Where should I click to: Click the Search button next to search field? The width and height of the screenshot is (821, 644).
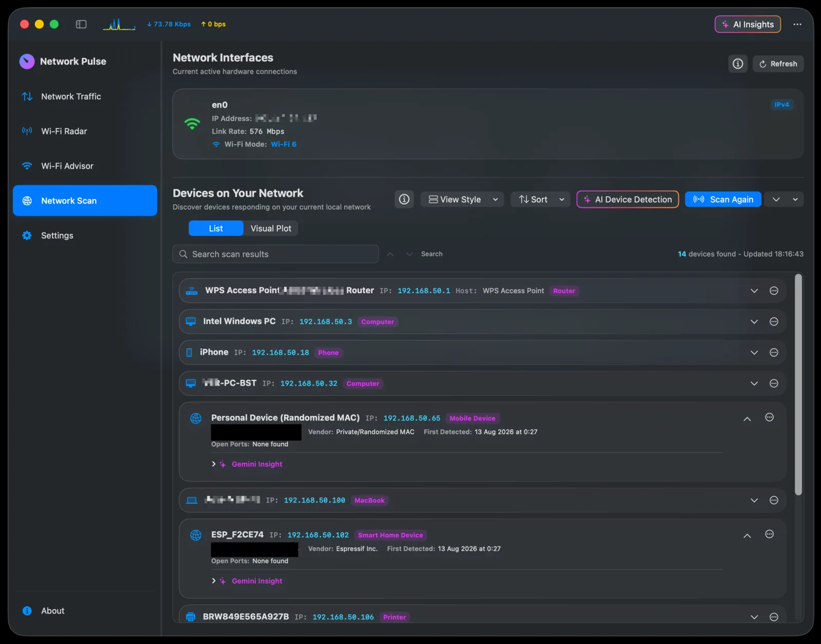(x=432, y=254)
